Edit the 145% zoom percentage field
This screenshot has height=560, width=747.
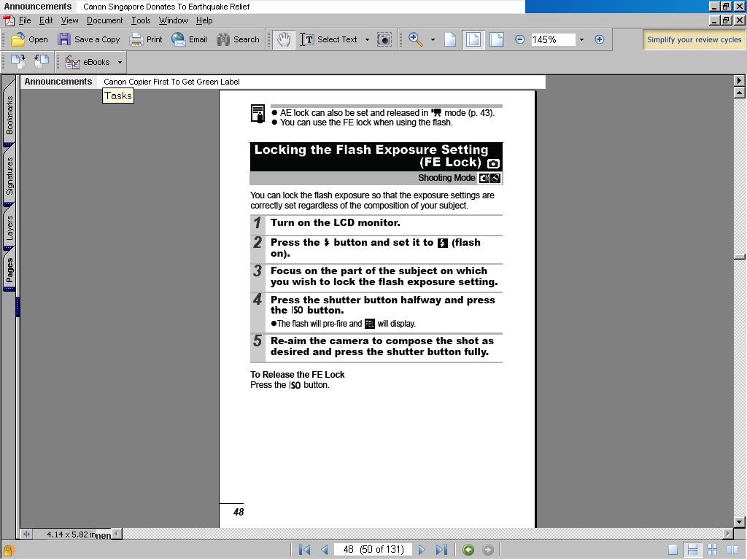click(553, 39)
